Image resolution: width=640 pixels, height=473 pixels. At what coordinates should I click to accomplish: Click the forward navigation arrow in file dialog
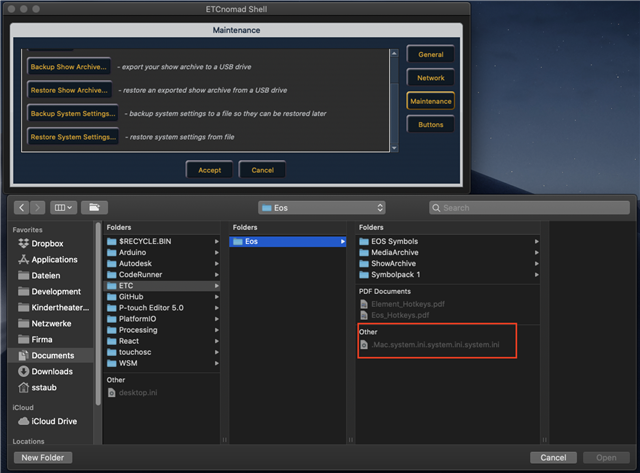click(38, 208)
